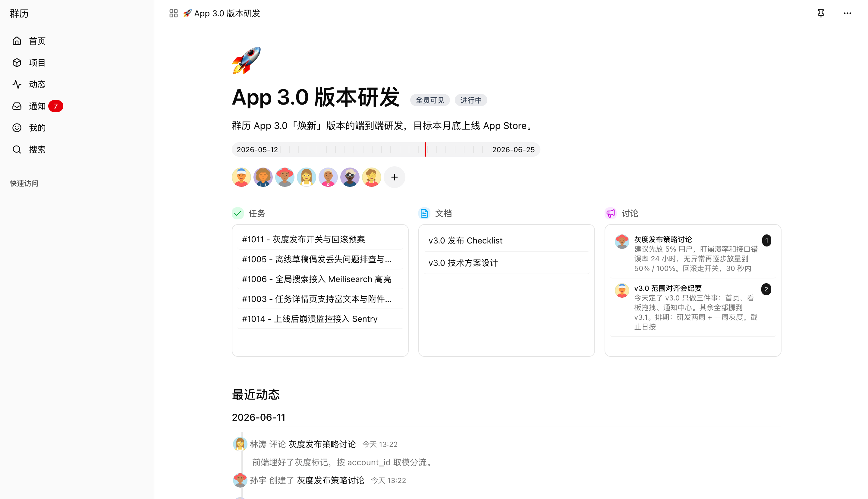
Task: Click the red today marker on timeline
Action: coord(425,149)
